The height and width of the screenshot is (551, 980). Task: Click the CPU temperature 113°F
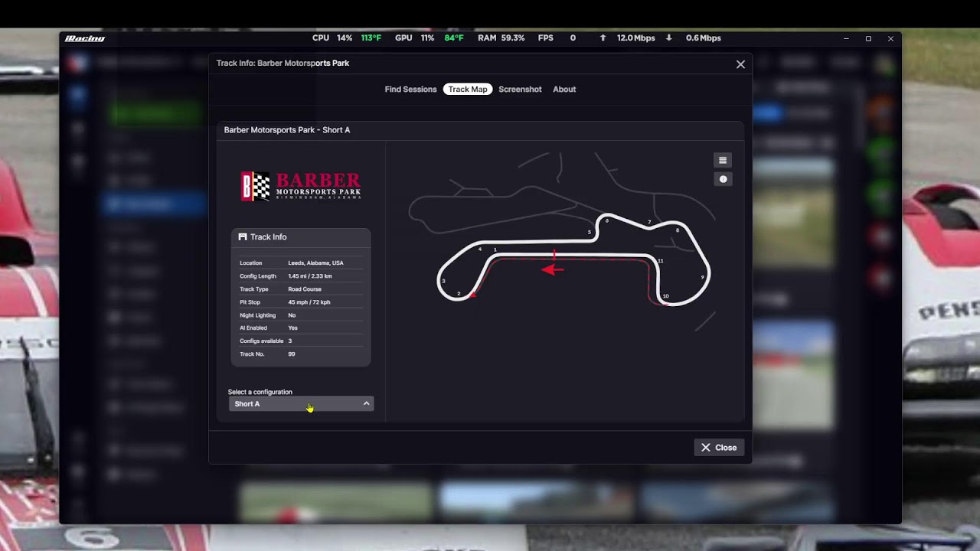pyautogui.click(x=371, y=38)
